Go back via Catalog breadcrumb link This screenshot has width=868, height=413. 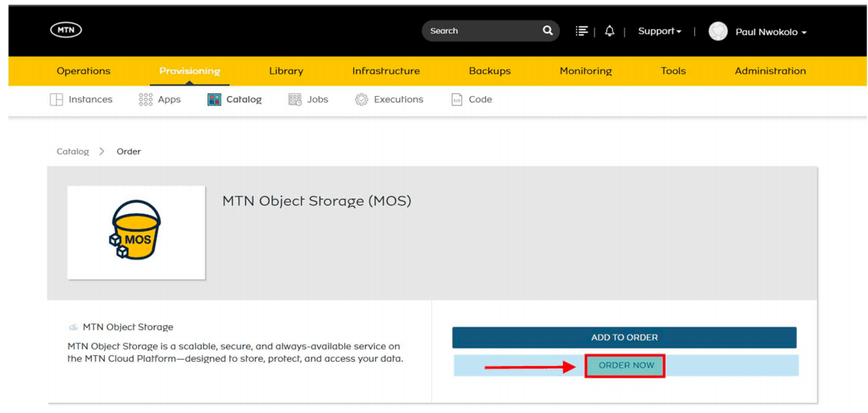(x=73, y=152)
